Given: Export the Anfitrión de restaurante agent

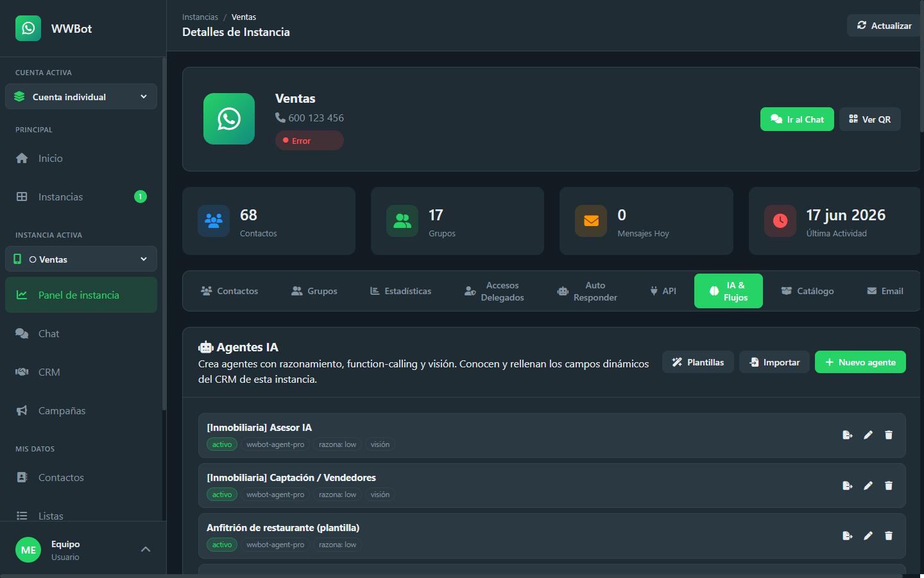Looking at the screenshot, I should tap(848, 536).
